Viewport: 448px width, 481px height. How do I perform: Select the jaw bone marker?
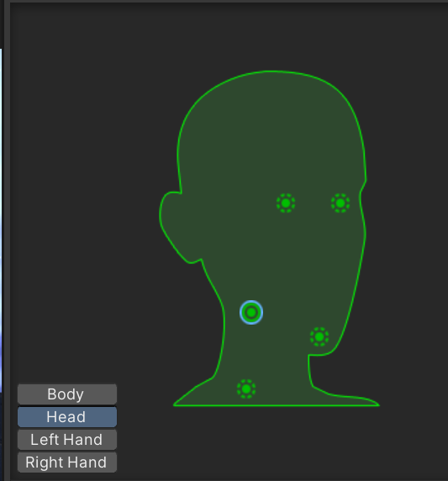click(x=319, y=337)
